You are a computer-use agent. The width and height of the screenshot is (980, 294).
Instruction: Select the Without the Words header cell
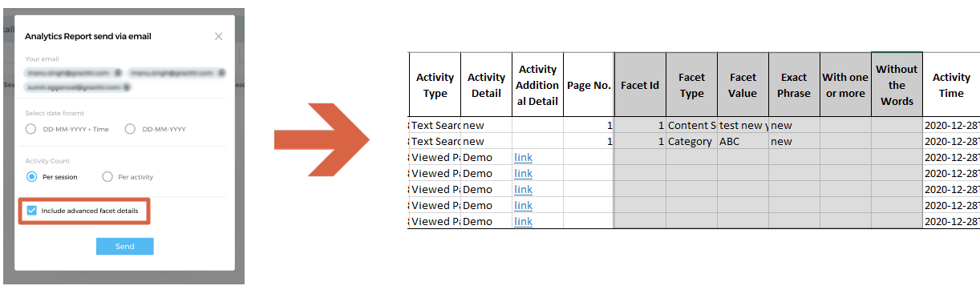[x=897, y=85]
